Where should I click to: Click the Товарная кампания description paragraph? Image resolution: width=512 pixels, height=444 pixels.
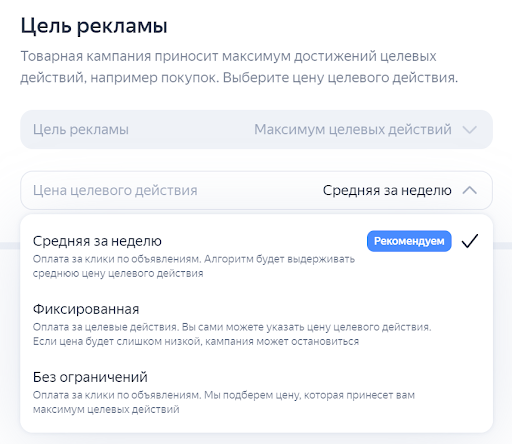click(239, 67)
